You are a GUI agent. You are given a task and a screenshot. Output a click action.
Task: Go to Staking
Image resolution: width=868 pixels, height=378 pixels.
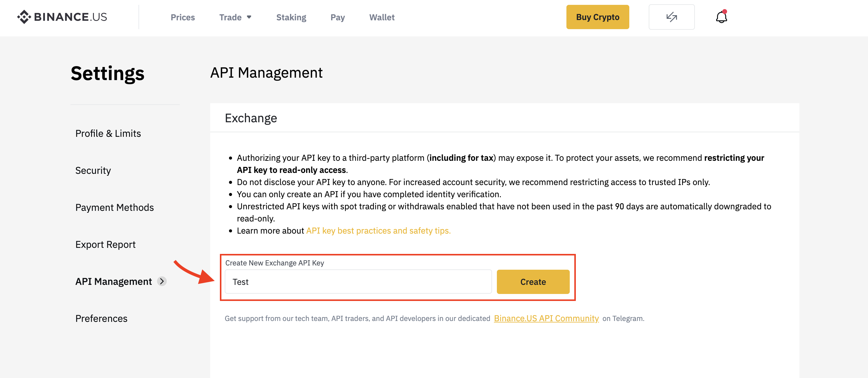click(291, 17)
